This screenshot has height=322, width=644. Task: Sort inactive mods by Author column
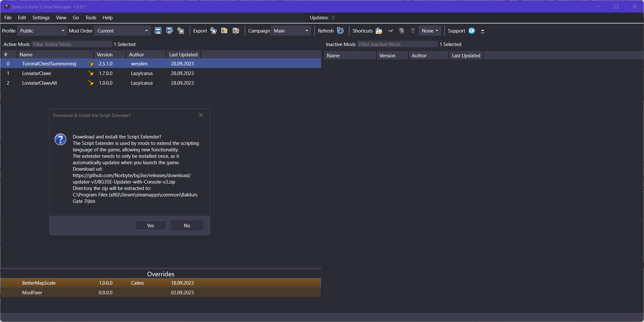point(429,55)
